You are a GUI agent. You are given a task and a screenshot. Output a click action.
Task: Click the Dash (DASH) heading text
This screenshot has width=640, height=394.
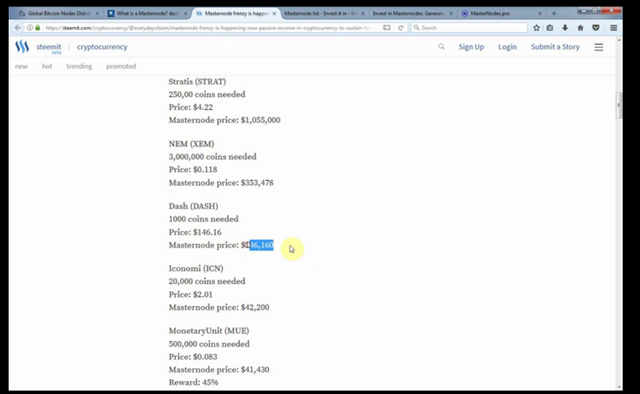pos(193,206)
